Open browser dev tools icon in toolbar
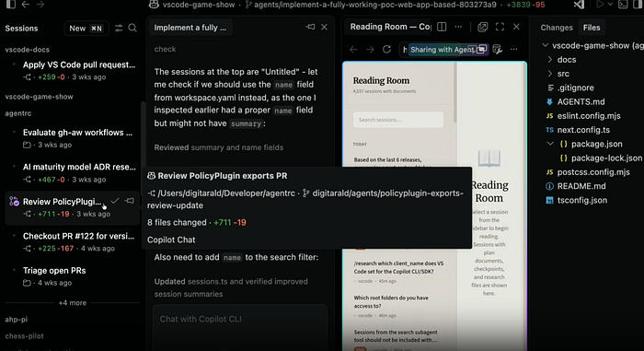Screen dimensions: 644x351 [x=498, y=50]
